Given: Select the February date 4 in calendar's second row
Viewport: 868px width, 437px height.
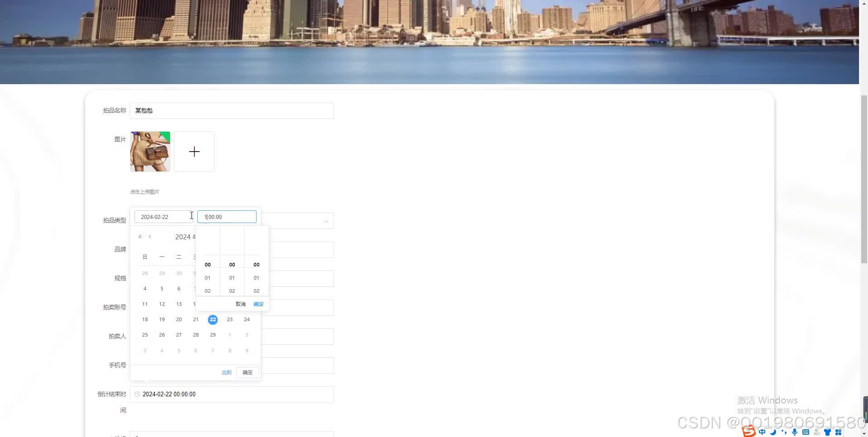Looking at the screenshot, I should tap(145, 289).
